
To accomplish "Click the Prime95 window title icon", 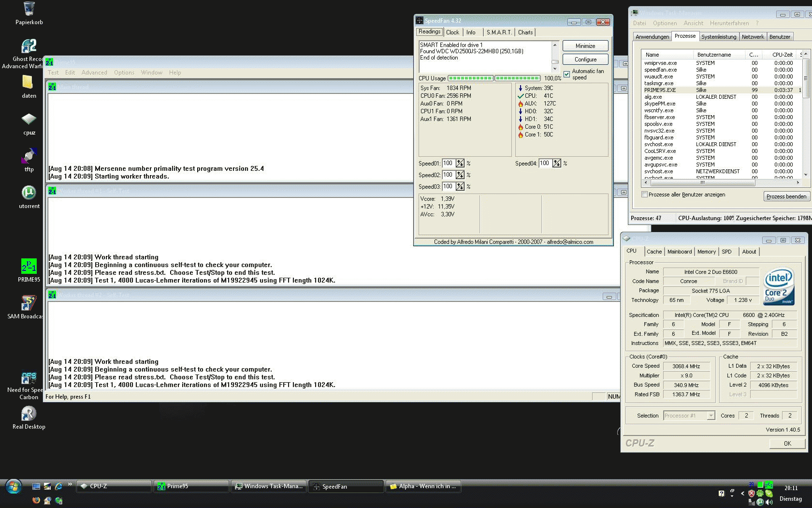I will (49, 62).
